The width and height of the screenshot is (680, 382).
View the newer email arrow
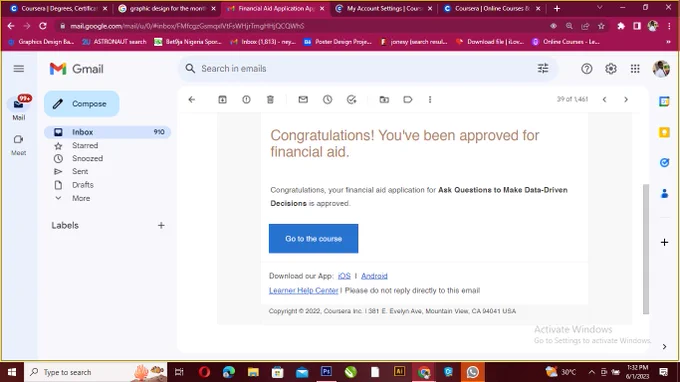[x=604, y=99]
